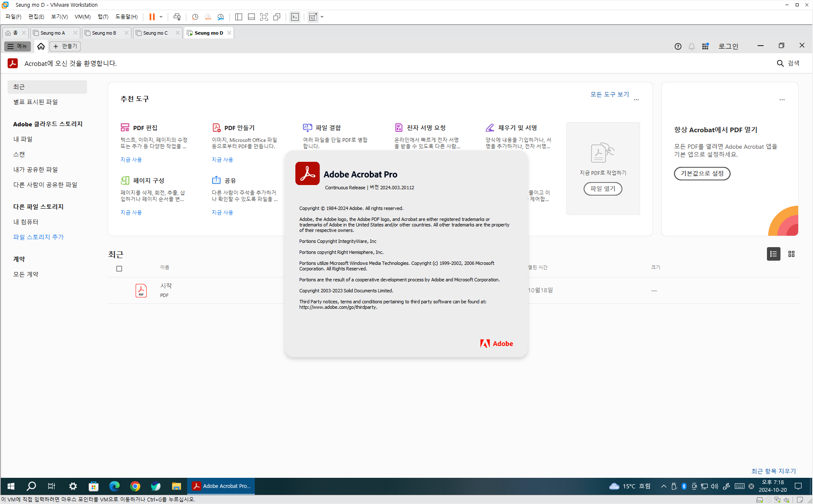The height and width of the screenshot is (504, 813).
Task: Open the 메뉴 hamburger menu
Action: pos(17,46)
